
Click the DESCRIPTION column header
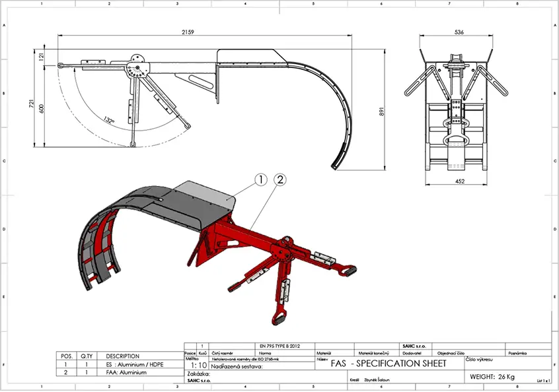[123, 356]
